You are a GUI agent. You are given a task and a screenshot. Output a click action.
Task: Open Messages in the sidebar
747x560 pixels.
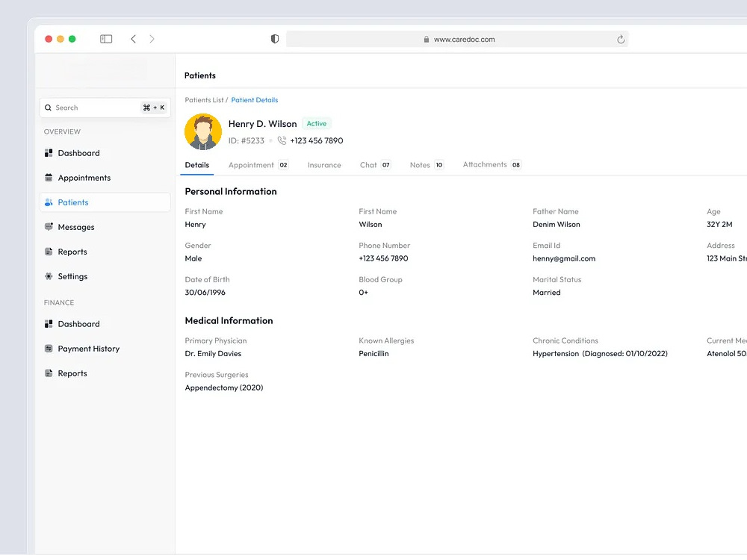pos(105,227)
